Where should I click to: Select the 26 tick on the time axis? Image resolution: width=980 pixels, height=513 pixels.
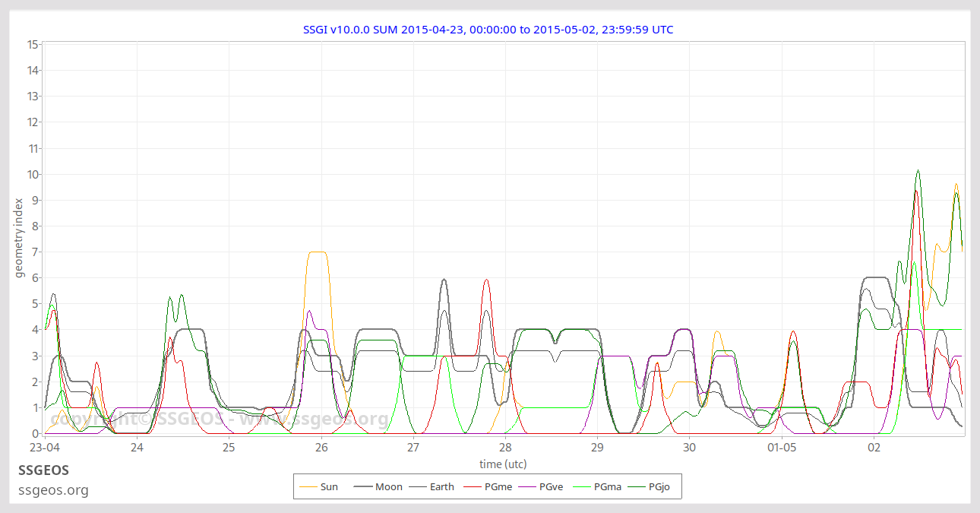coord(321,448)
